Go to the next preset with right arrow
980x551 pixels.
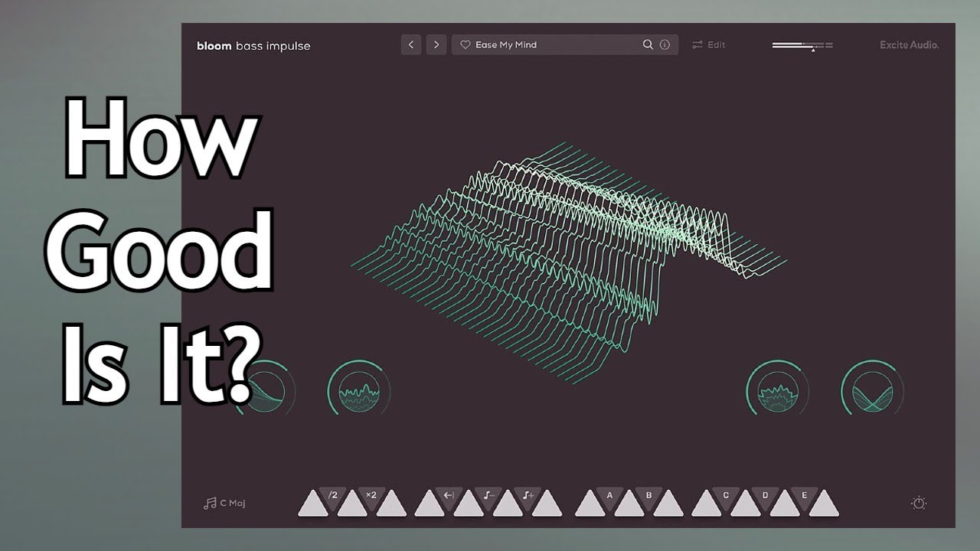click(x=436, y=44)
